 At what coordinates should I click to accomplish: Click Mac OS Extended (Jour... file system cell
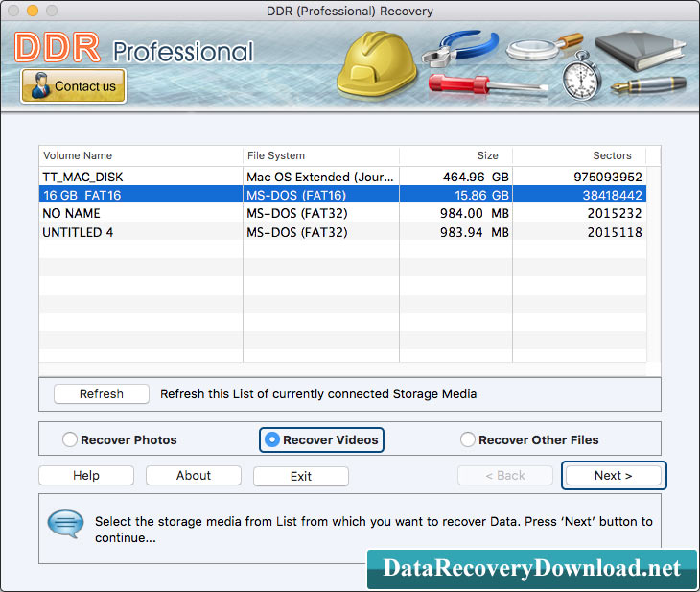coord(320,177)
